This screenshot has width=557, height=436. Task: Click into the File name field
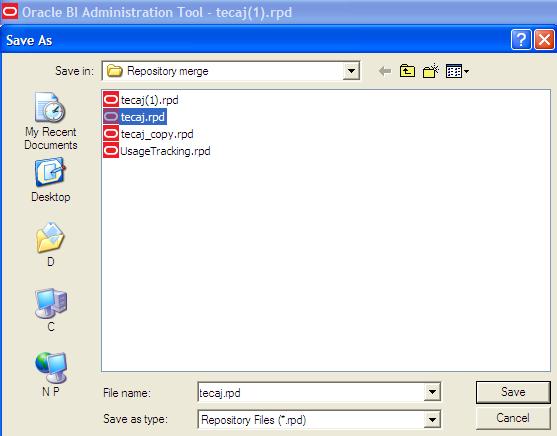[x=311, y=392]
